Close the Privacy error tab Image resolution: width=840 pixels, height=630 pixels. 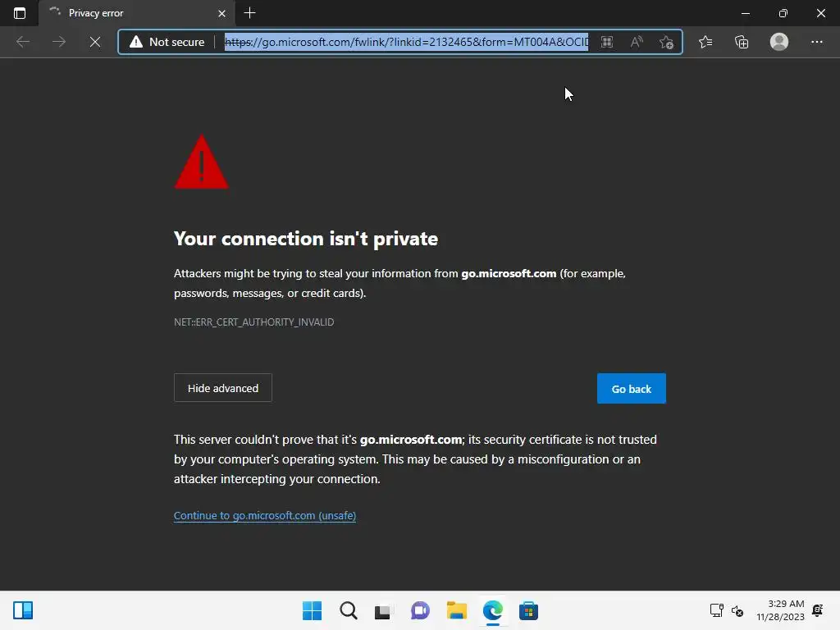(221, 13)
